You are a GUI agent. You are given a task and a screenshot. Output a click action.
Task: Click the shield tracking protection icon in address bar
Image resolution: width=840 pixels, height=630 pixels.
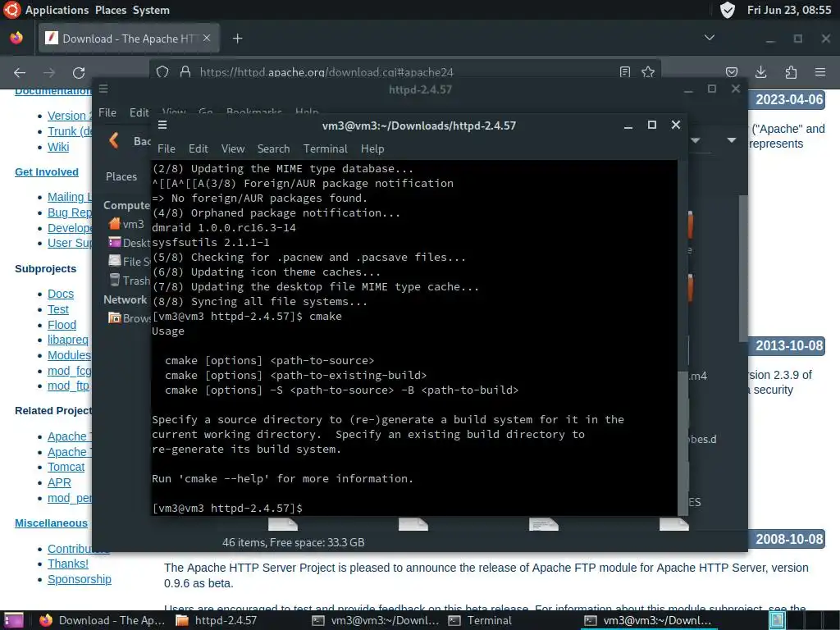tap(162, 72)
